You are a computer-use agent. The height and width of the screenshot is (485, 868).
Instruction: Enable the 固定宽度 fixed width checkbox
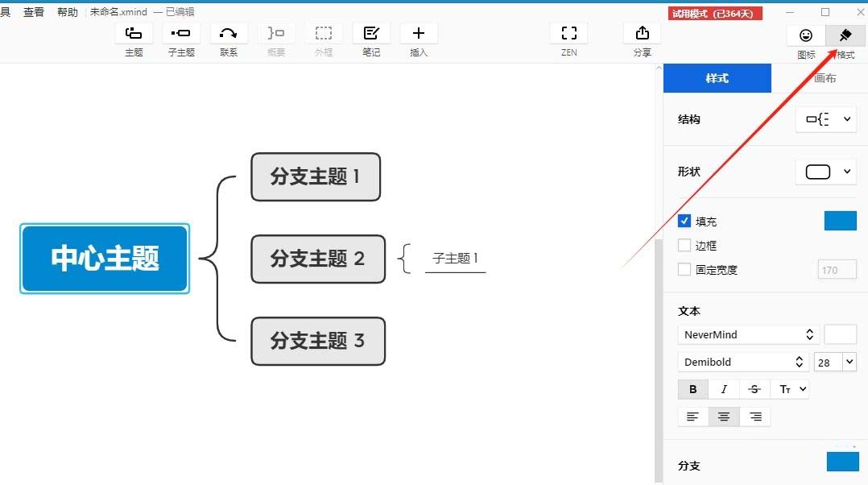[x=684, y=270]
